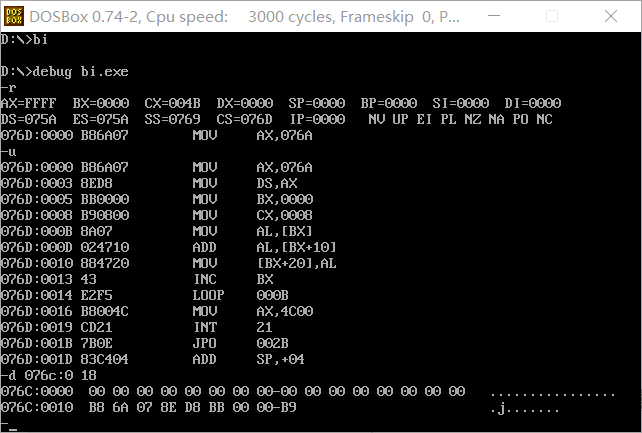This screenshot has height=433, width=642.
Task: Click the '[BX+20],AL' operand
Action: (x=296, y=263)
